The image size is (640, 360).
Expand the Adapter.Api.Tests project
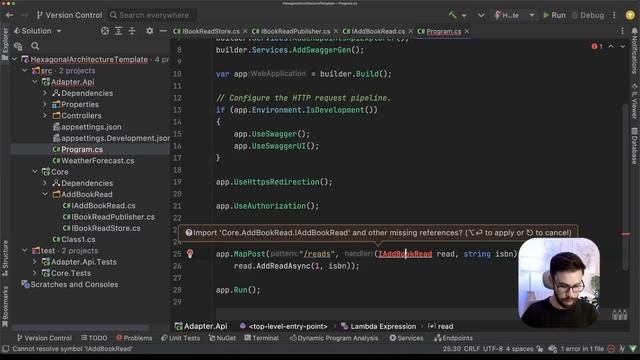[35, 262]
